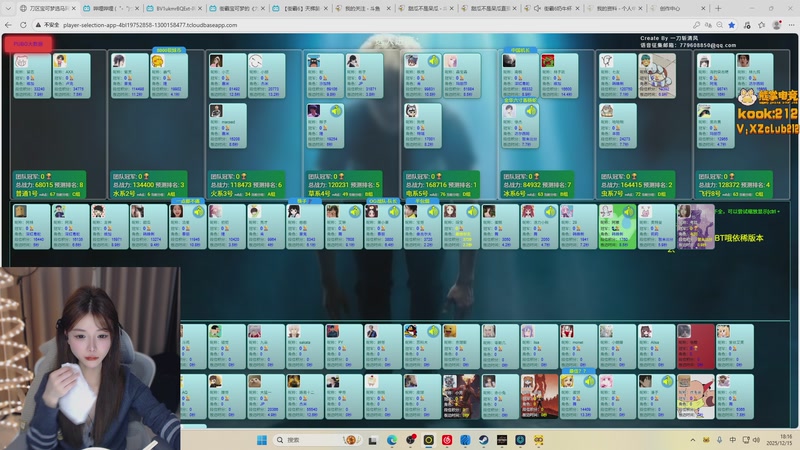Image resolution: width=800 pixels, height=450 pixels.
Task: Toggle speaker on second-row card of 冰系6号 team
Action: pos(531,111)
